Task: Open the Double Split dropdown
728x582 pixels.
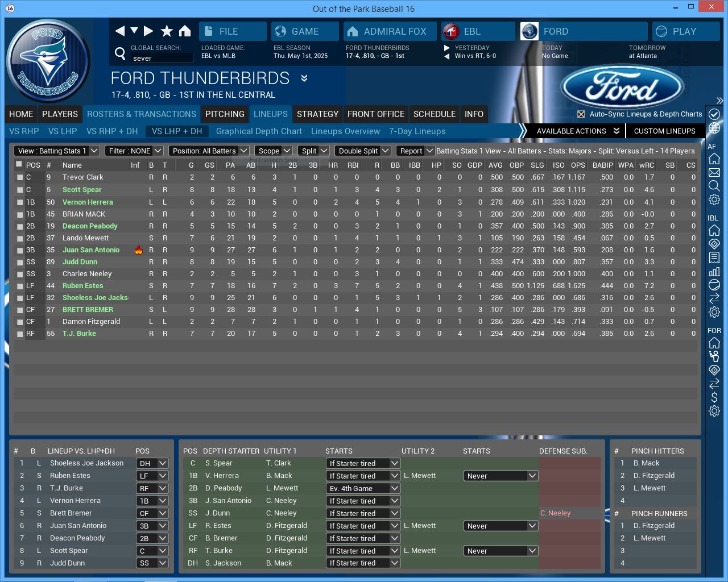Action: coord(363,151)
